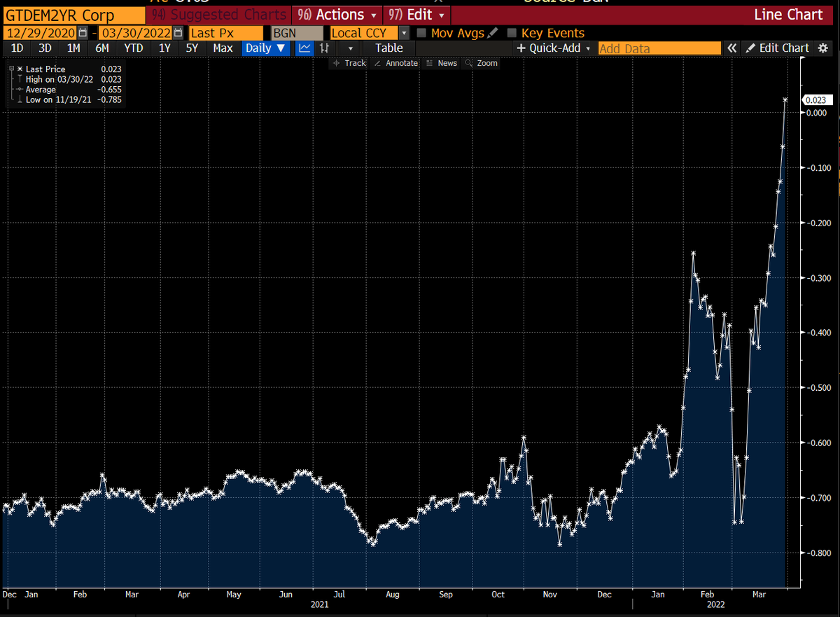Click the end date field 03/30/2022
The image size is (840, 617).
click(135, 33)
